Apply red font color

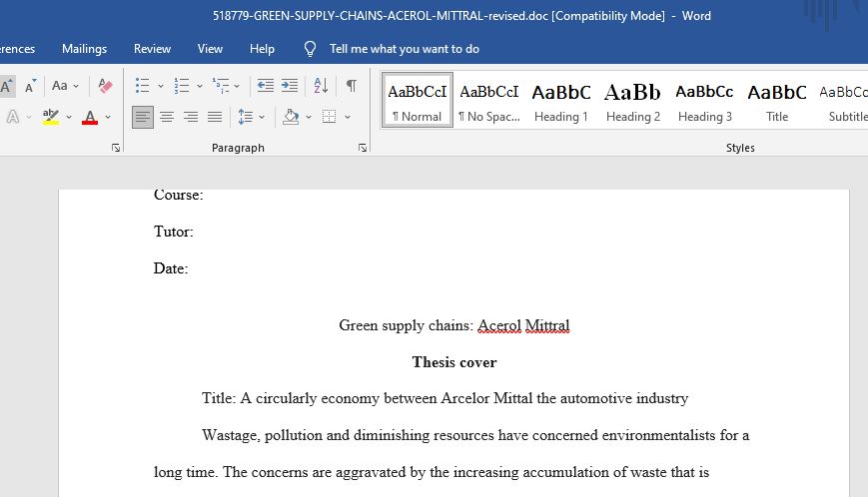(90, 117)
